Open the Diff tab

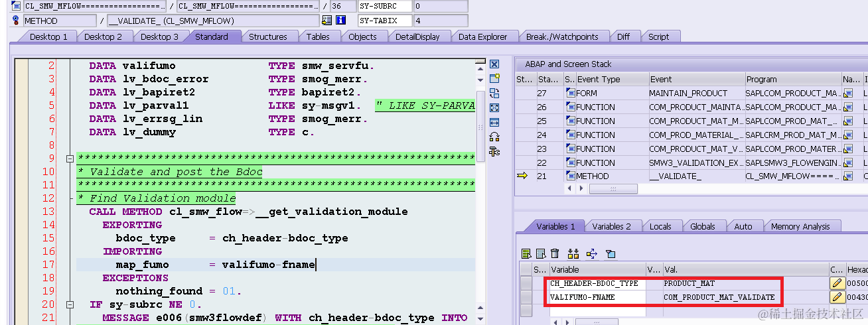624,37
